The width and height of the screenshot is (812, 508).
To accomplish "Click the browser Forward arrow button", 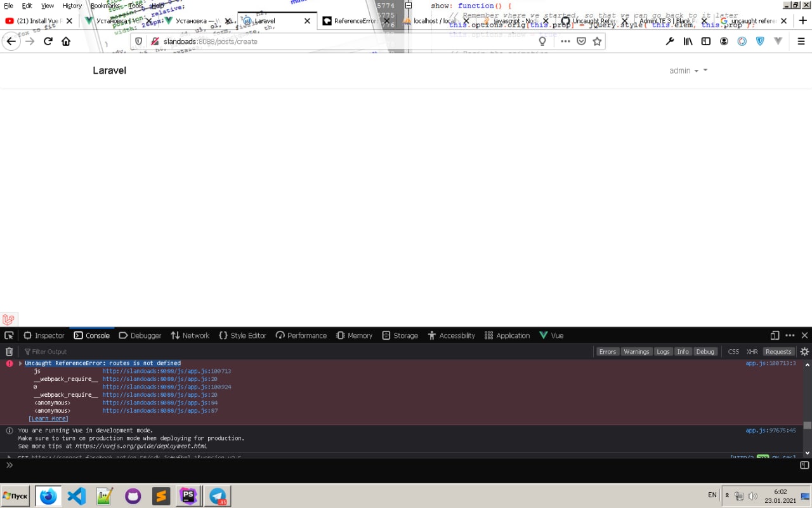I will pos(30,41).
